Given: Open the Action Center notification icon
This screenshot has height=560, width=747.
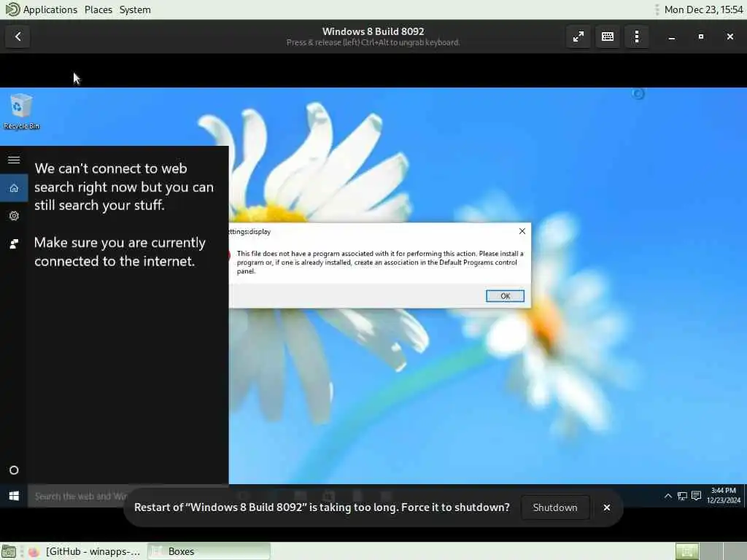Looking at the screenshot, I should point(696,496).
